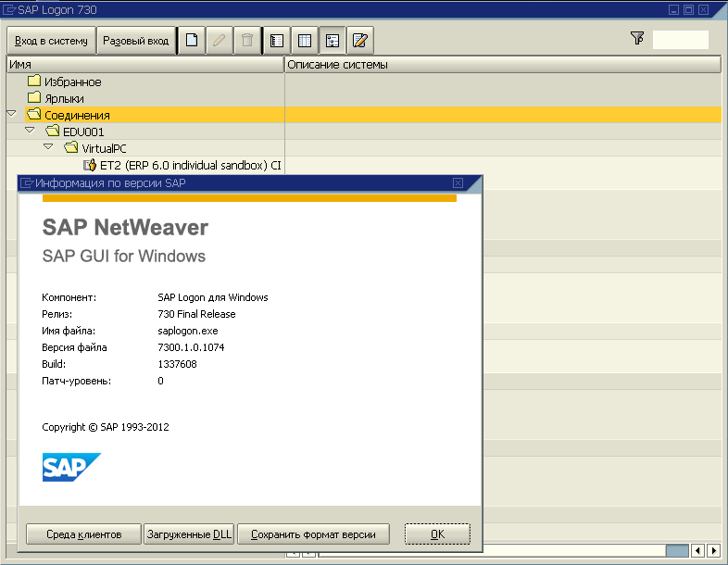Click the 'SAP GUI for Windows' subtitle

coord(124,257)
